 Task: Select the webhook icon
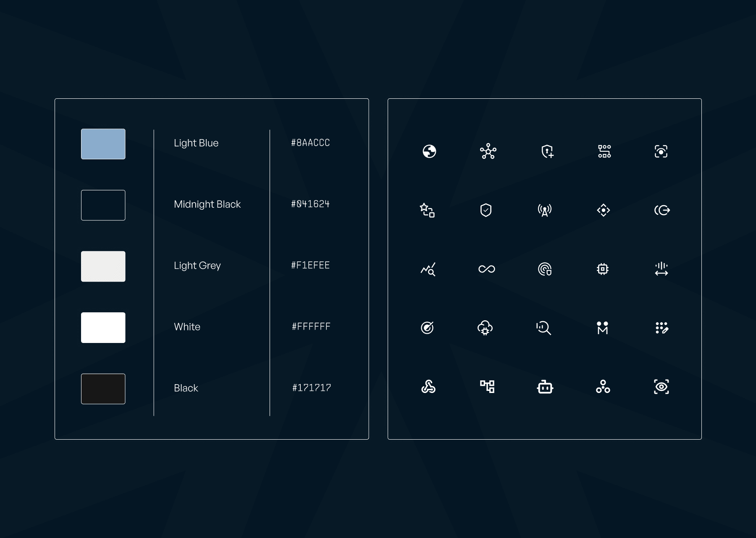[428, 387]
